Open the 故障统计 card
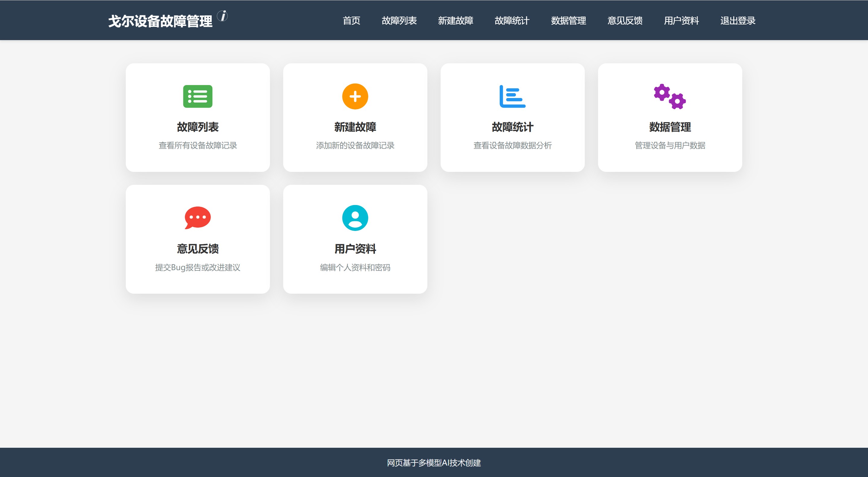Screen dimensions: 868x477 click(x=512, y=117)
